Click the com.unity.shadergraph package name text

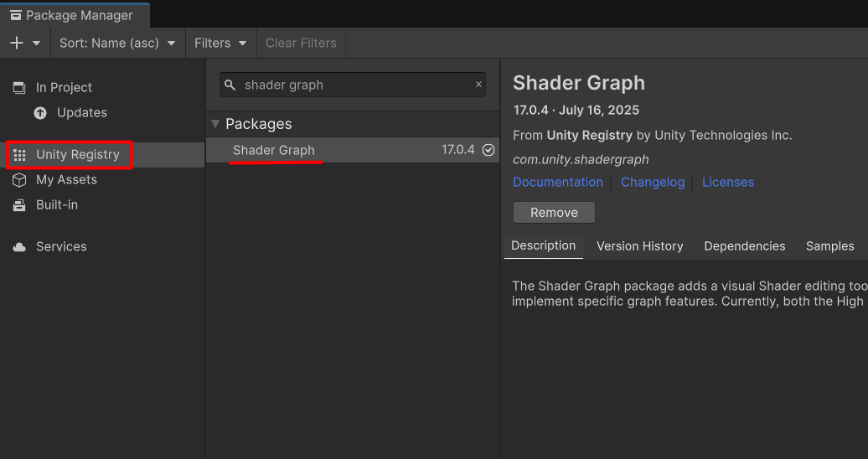pyautogui.click(x=581, y=159)
